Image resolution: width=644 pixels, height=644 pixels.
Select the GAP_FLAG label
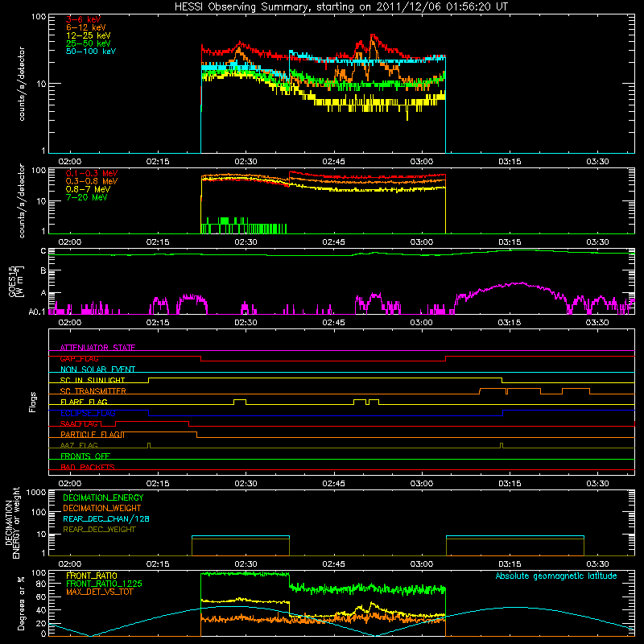click(79, 358)
